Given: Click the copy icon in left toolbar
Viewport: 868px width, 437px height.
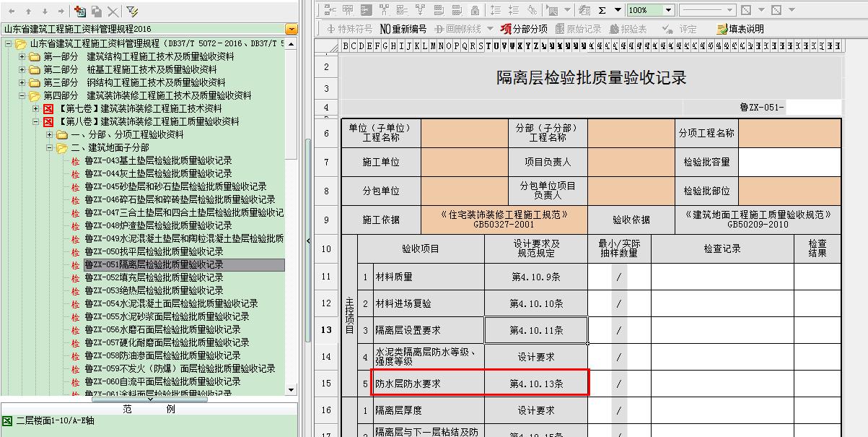Looking at the screenshot, I should coord(97,12).
